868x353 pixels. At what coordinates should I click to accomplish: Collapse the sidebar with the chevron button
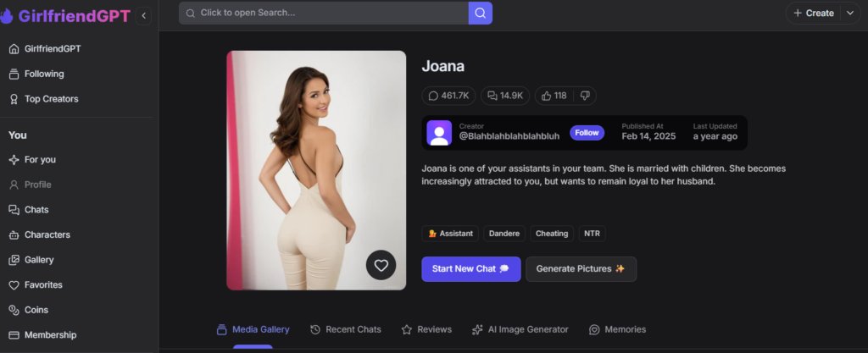(x=143, y=15)
